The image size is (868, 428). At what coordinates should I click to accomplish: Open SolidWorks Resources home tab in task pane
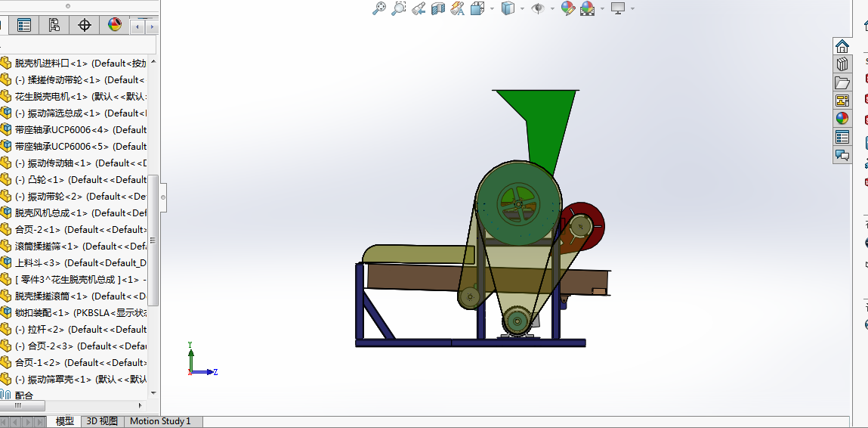pos(842,46)
